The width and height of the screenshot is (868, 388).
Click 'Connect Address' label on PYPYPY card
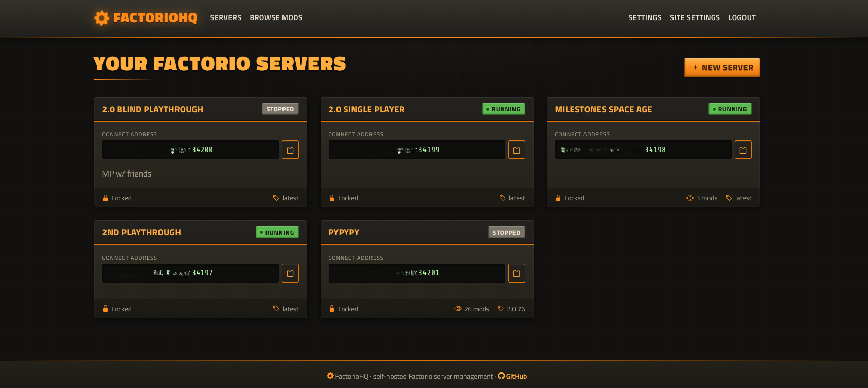click(x=356, y=258)
